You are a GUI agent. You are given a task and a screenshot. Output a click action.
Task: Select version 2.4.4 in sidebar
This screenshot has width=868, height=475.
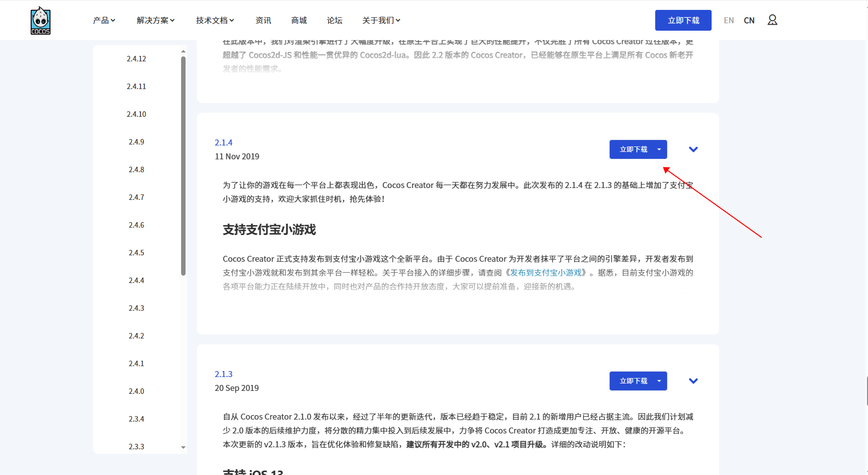137,280
